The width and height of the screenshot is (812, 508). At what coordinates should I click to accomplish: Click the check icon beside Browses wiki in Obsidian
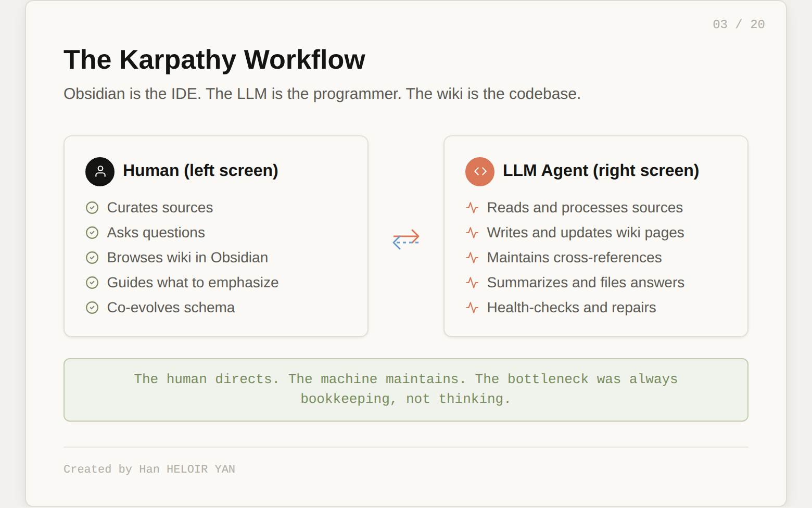click(x=92, y=258)
